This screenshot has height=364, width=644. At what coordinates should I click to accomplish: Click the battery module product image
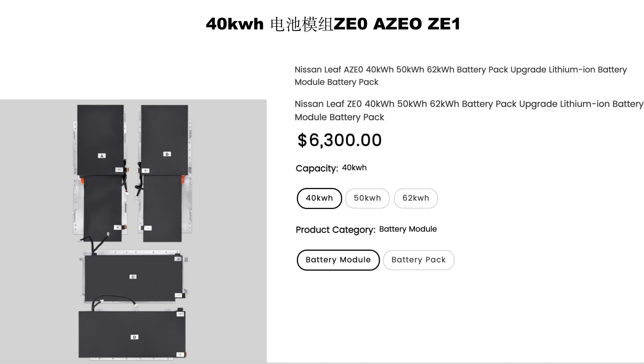tap(133, 231)
